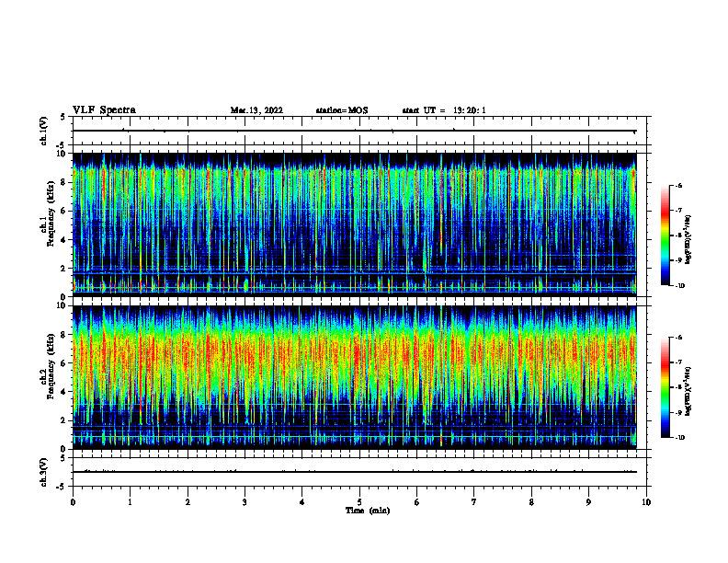Click inside the ch.1 spectrogram plot
728x563 pixels.
click(354, 224)
